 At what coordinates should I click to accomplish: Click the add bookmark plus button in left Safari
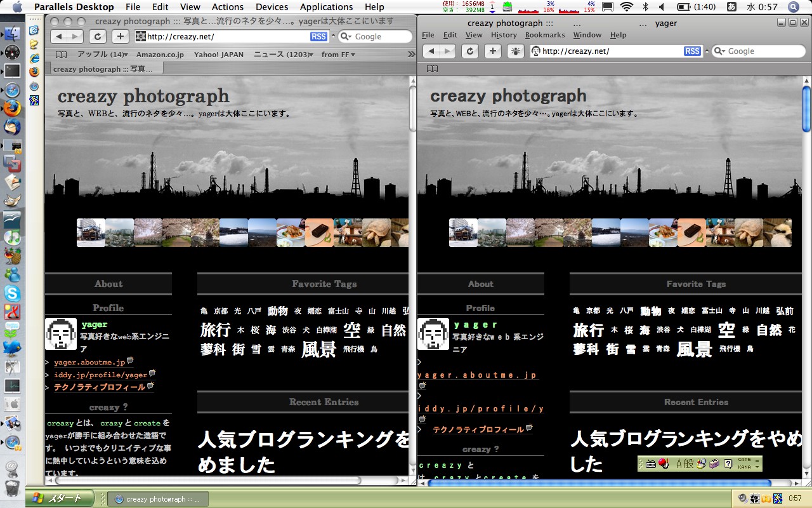(121, 36)
